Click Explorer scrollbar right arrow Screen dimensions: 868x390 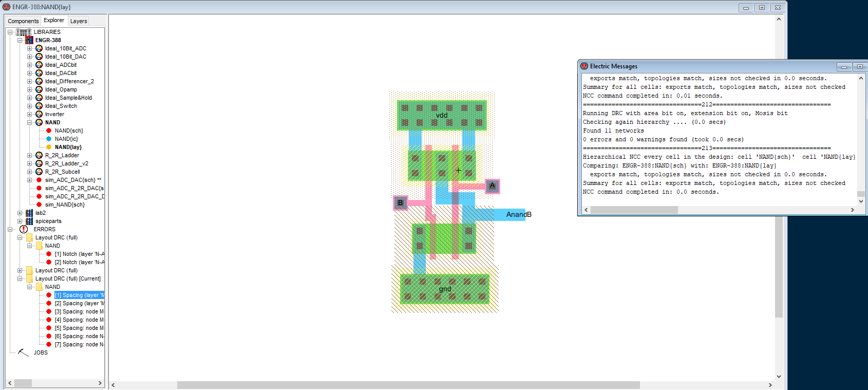(100, 383)
